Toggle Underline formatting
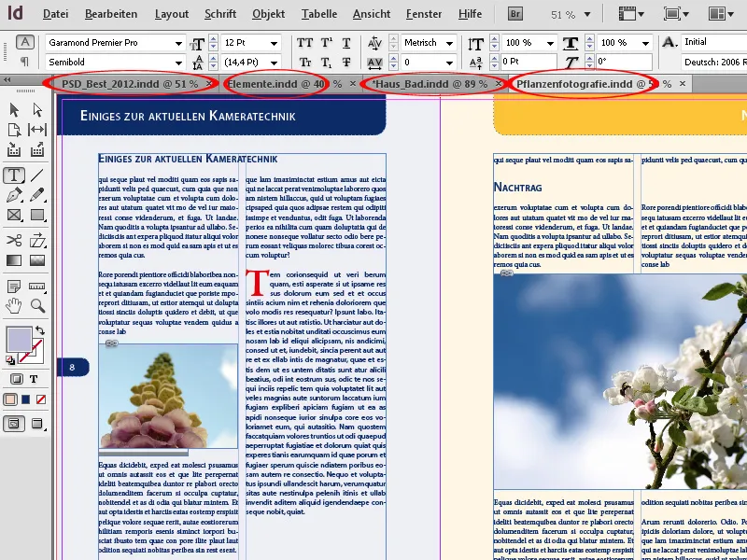 click(346, 43)
